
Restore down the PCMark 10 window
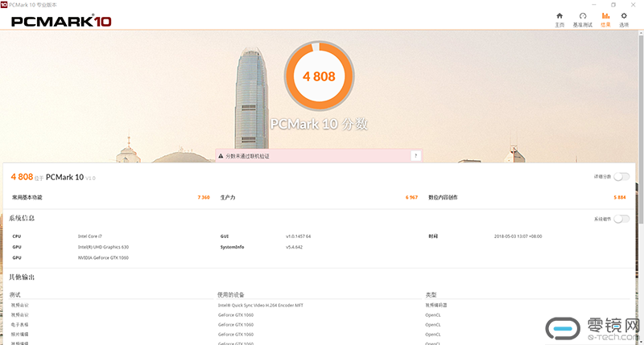[613, 5]
